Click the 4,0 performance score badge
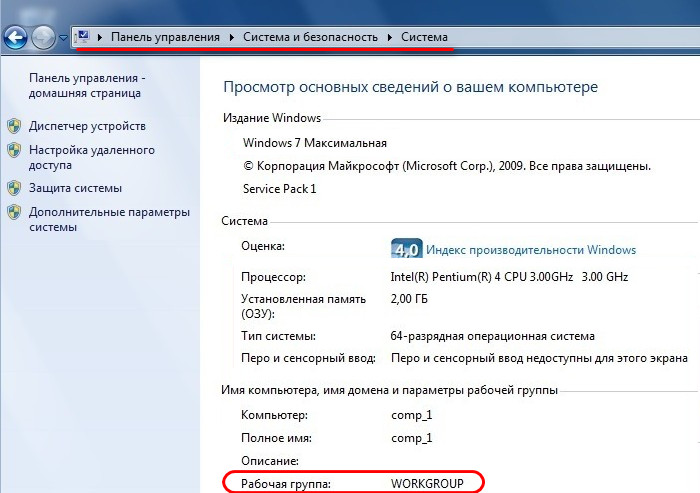Viewport: 700px width, 493px height. point(406,248)
